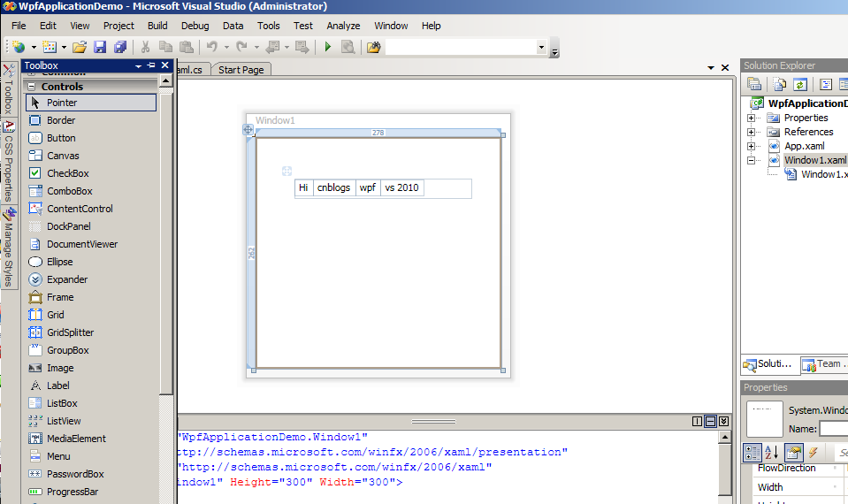848x504 pixels.
Task: Toggle categorized view in Properties panel
Action: (x=753, y=452)
